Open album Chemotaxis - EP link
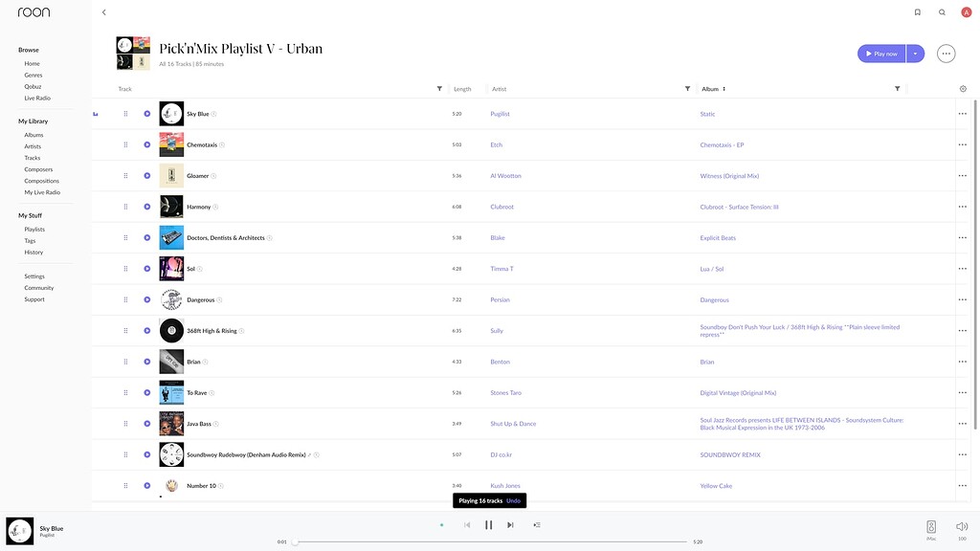 pos(722,145)
